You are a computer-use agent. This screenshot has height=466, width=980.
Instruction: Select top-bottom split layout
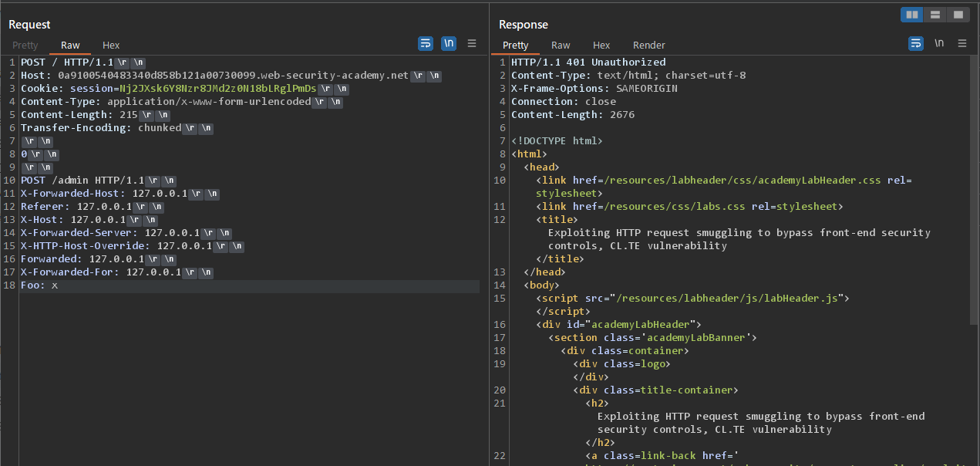coord(935,15)
